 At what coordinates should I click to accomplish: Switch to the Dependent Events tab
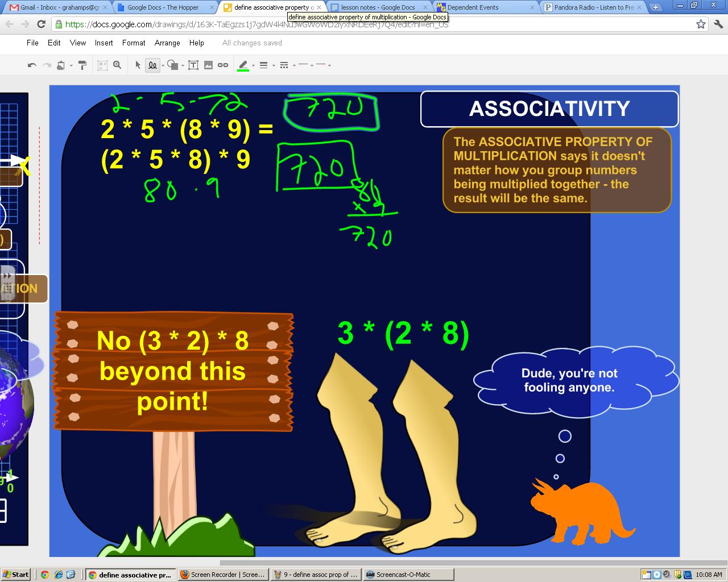[485, 7]
